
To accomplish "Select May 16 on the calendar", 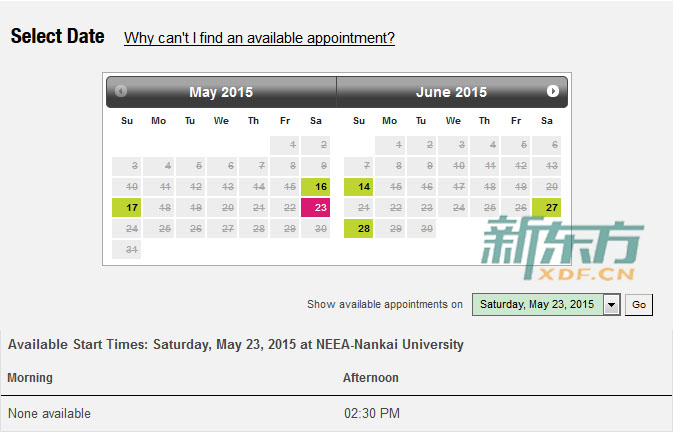I will [x=315, y=187].
